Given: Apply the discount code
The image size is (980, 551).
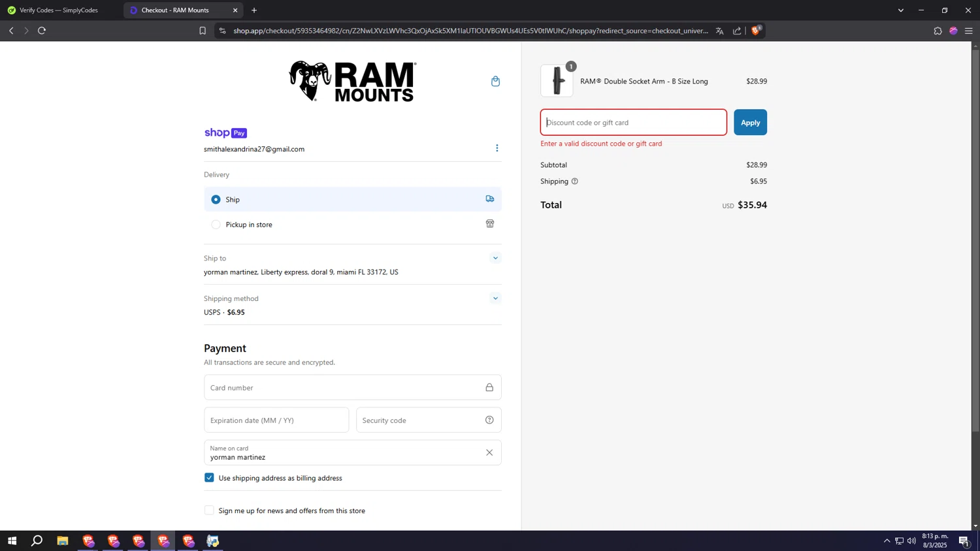Looking at the screenshot, I should tap(750, 123).
